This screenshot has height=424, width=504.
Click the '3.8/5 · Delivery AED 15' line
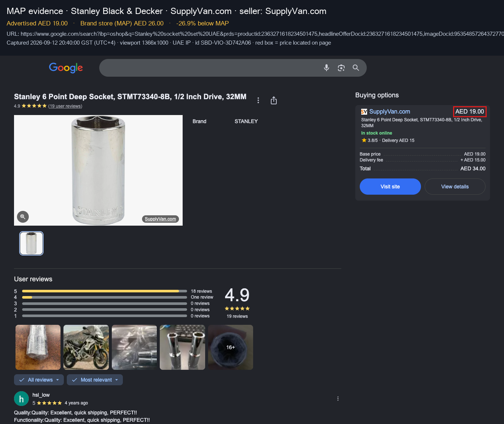388,140
